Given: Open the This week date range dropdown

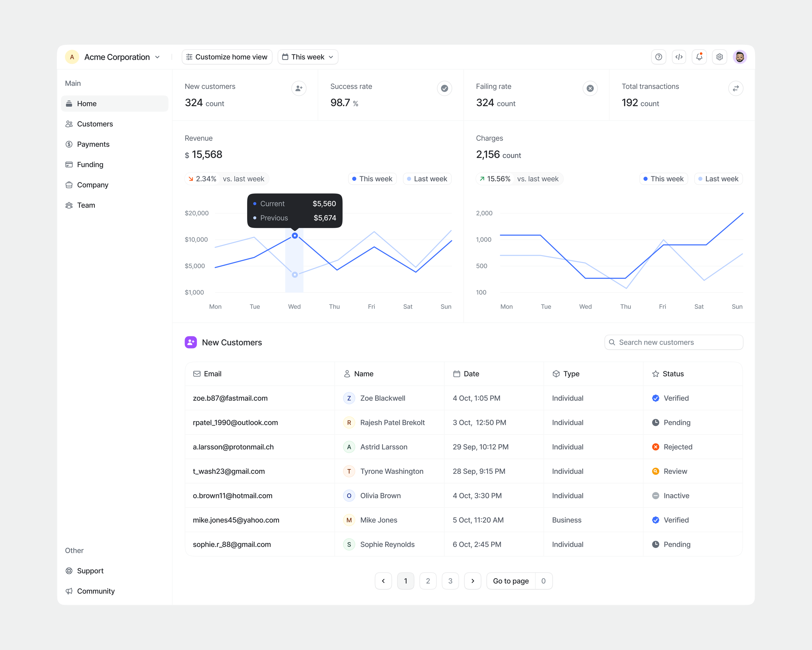Looking at the screenshot, I should pos(308,57).
